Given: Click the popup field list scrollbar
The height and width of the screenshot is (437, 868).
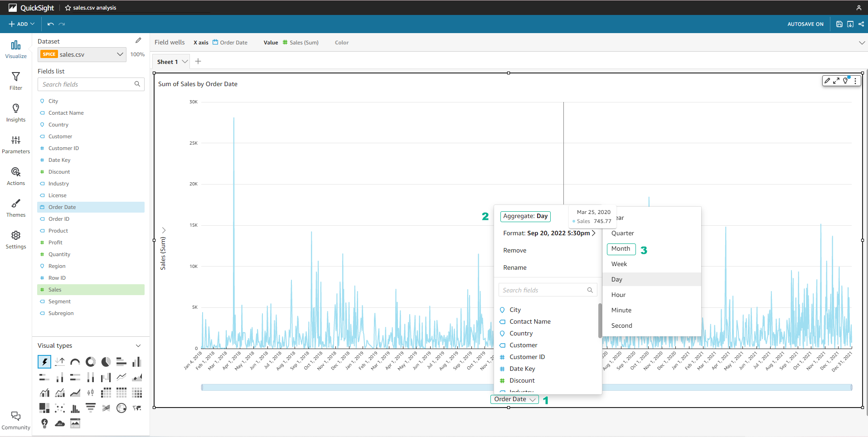Looking at the screenshot, I should coord(600,320).
